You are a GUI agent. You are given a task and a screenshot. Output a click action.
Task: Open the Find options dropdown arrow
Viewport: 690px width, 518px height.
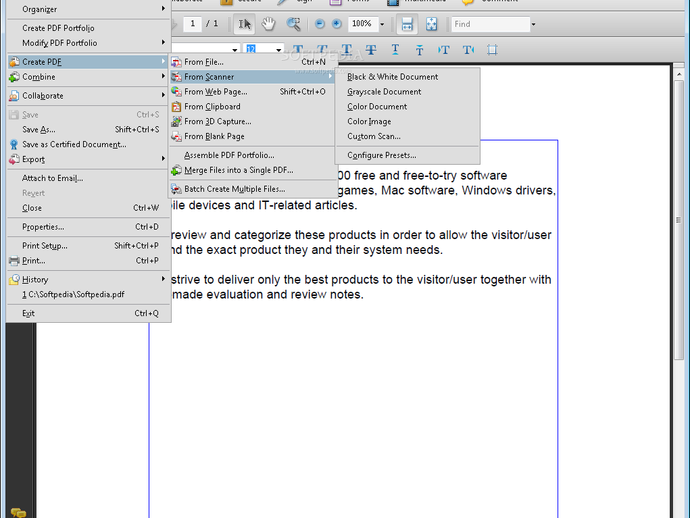(533, 24)
